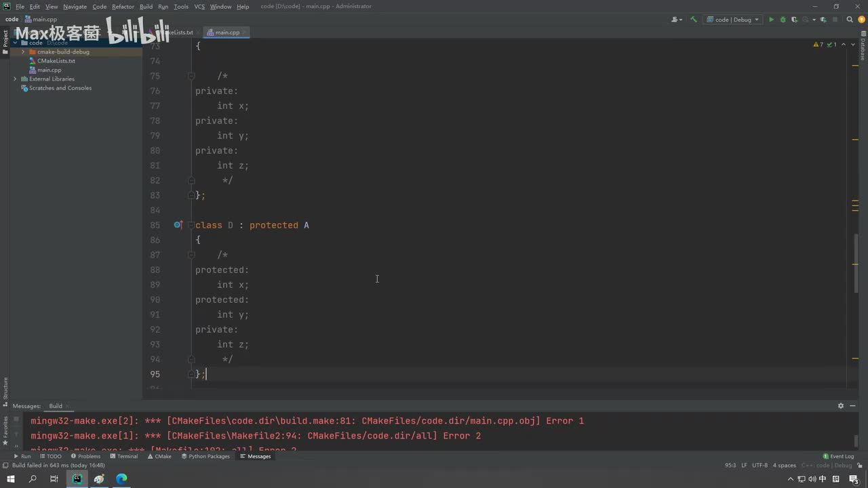Open the Terminal tool window
This screenshot has width=868, height=488.
tap(123, 457)
